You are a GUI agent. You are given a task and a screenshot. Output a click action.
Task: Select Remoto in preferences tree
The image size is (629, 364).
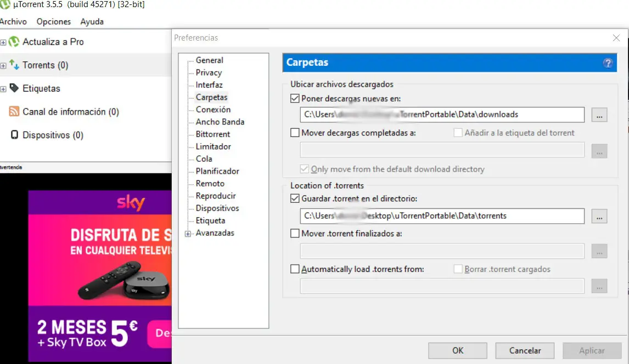tap(210, 184)
